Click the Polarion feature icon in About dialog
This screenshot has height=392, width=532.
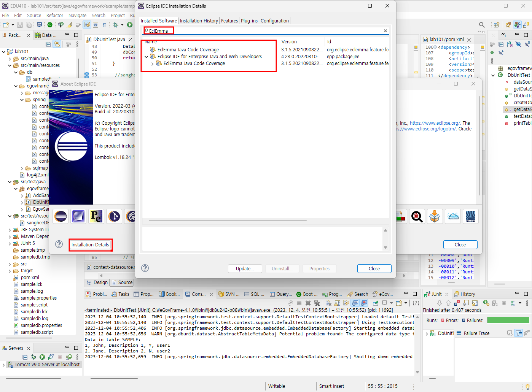click(x=470, y=216)
